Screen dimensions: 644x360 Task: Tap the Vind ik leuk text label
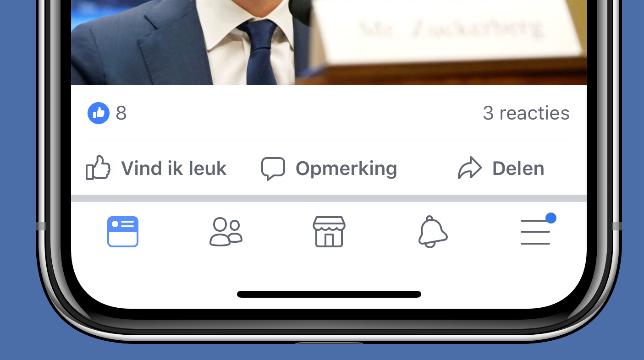174,169
